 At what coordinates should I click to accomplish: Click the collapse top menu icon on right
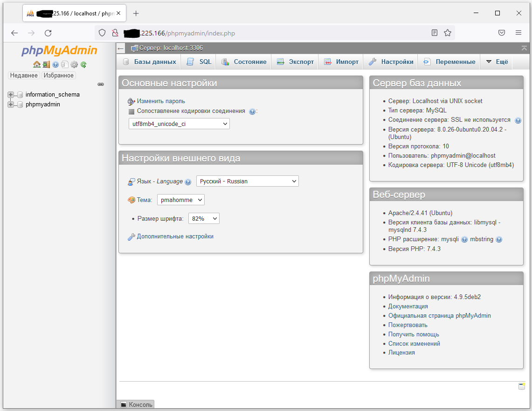click(524, 48)
